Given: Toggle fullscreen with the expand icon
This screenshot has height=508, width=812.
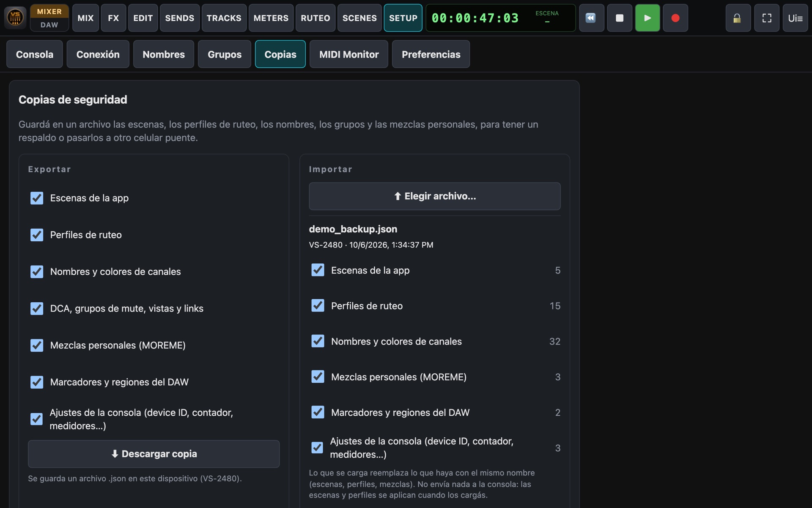Looking at the screenshot, I should [767, 18].
